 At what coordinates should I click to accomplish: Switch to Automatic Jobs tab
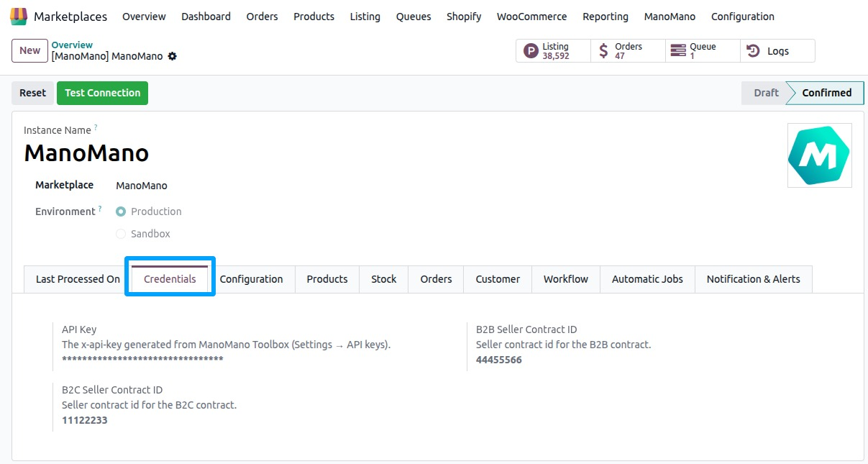coord(647,279)
